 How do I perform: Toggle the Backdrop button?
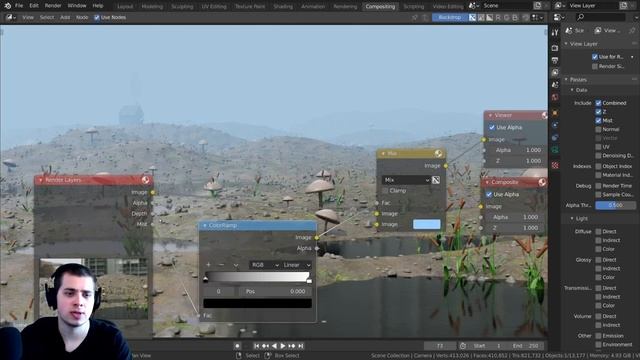pos(450,18)
